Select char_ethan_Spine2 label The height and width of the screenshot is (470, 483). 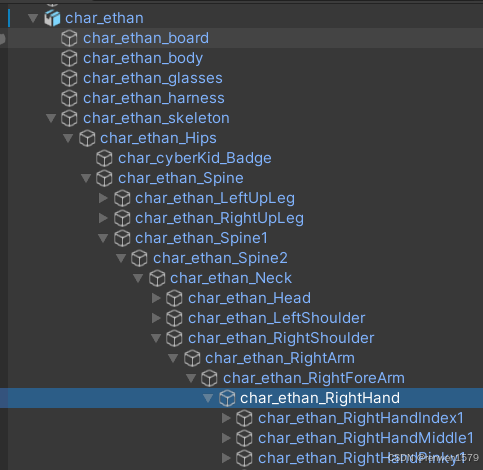coord(220,258)
